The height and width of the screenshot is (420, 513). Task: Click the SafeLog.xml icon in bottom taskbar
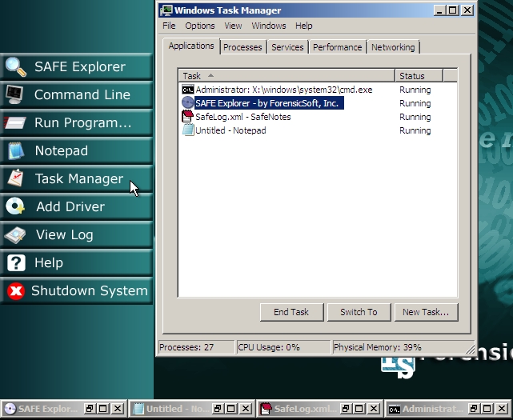[266, 409]
